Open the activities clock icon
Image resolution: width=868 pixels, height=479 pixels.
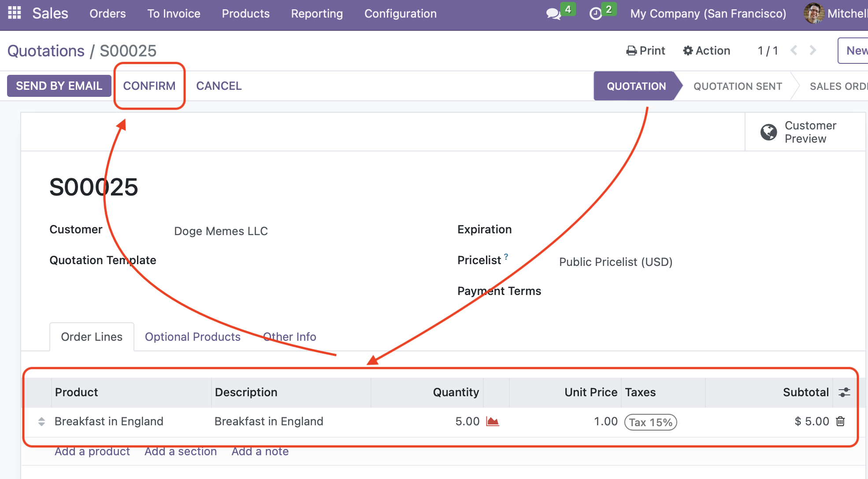click(x=595, y=14)
